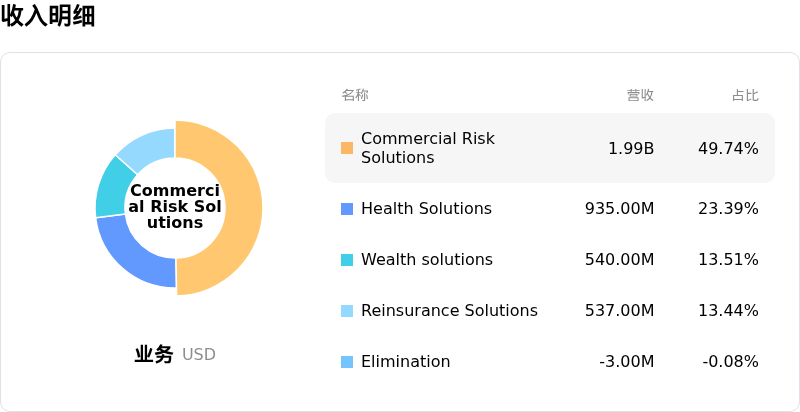This screenshot has width=800, height=412.
Task: Click the 1.99B revenue value
Action: (x=631, y=148)
